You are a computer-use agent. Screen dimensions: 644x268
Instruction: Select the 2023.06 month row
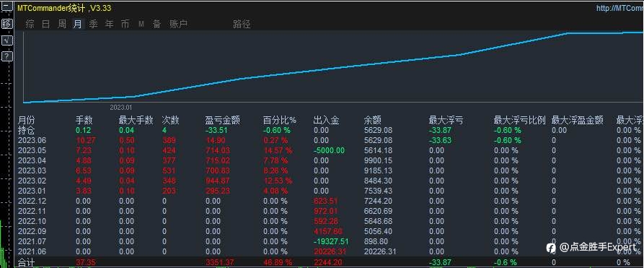click(32, 140)
